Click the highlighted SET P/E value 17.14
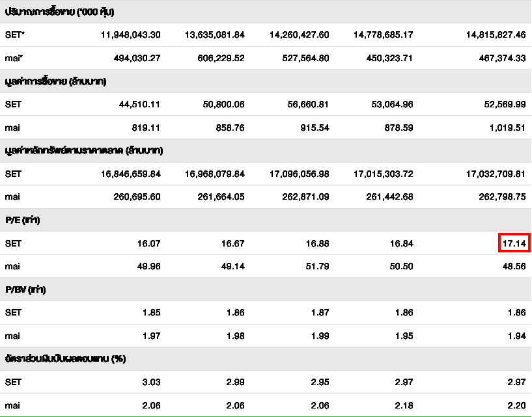 point(514,243)
